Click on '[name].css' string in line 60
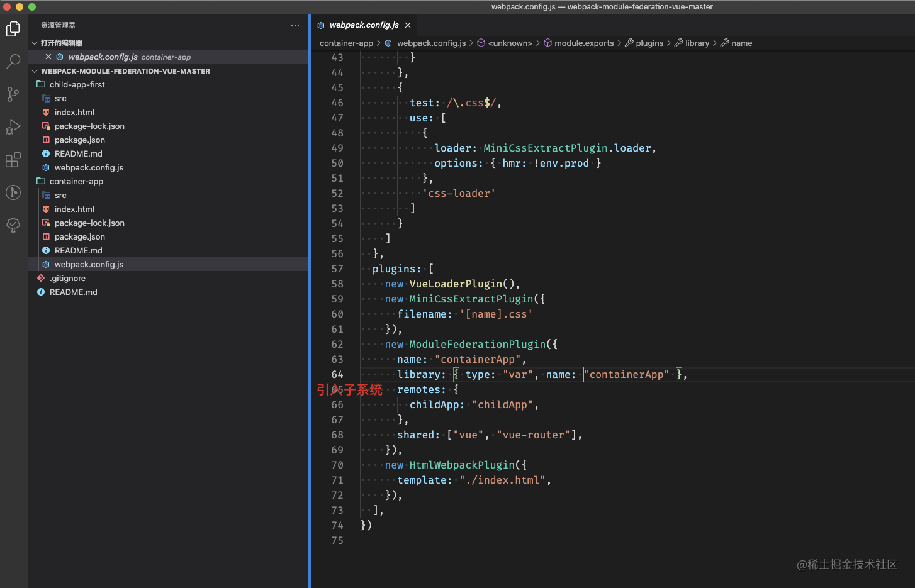 click(497, 314)
